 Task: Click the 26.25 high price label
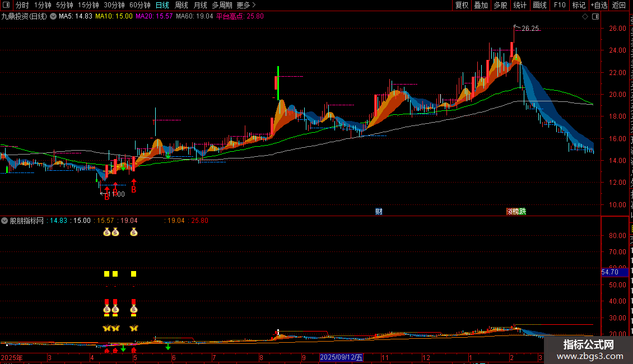530,28
